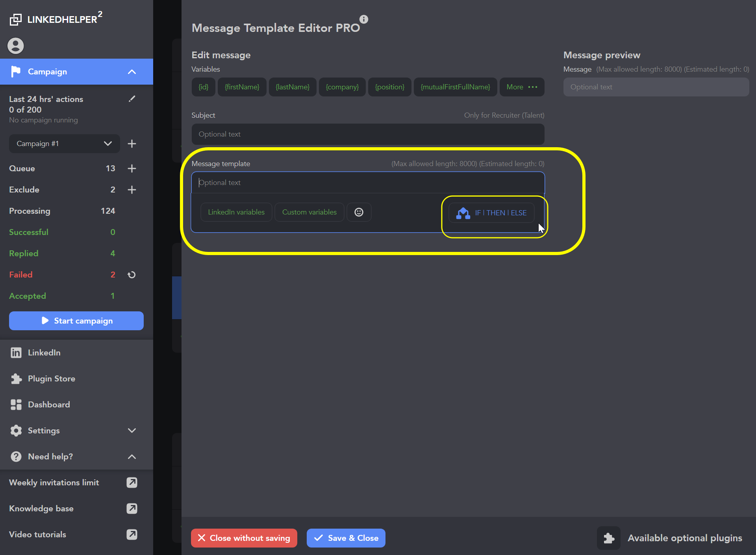Collapse the Need help section chevron
This screenshot has height=555, width=756.
click(132, 457)
